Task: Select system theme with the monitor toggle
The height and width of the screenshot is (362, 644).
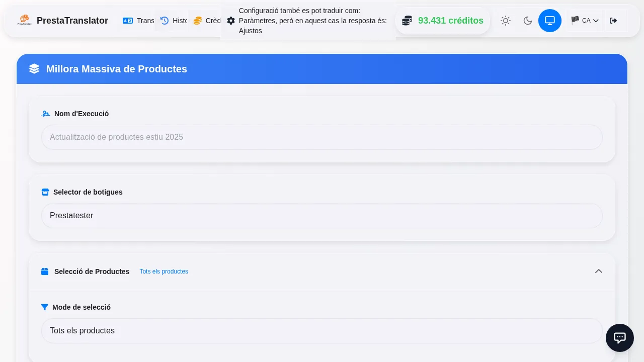Action: tap(550, 21)
